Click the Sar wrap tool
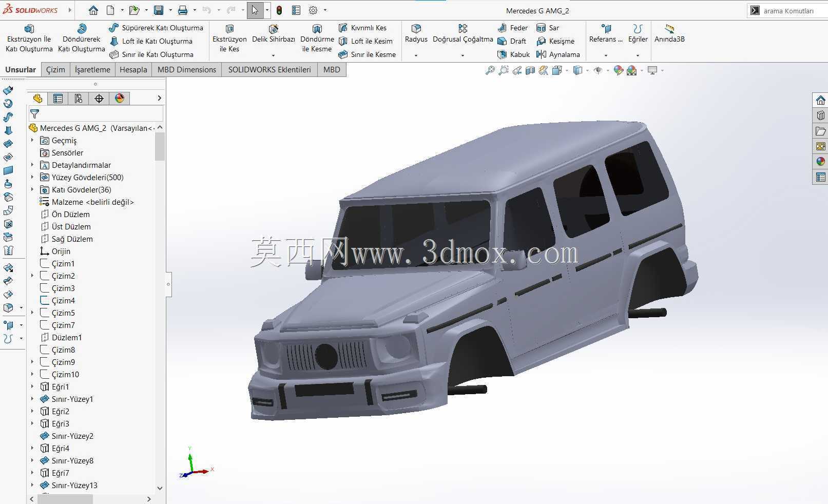 [548, 28]
